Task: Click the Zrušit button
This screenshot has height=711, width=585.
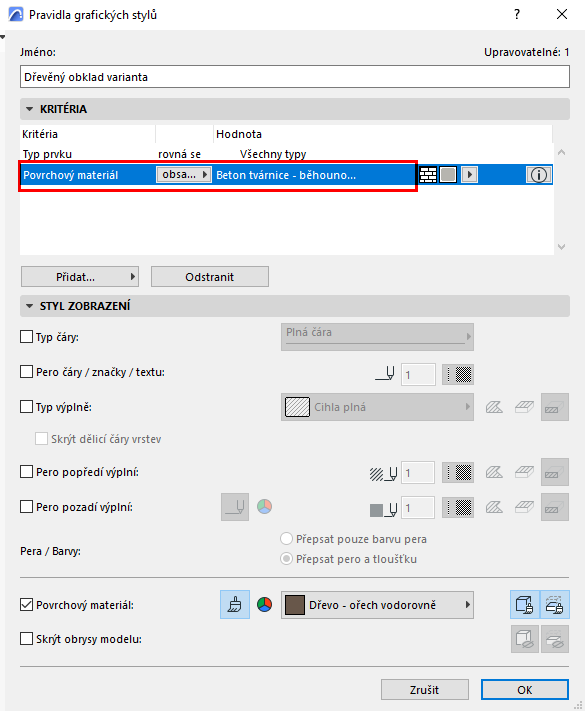Action: click(424, 690)
